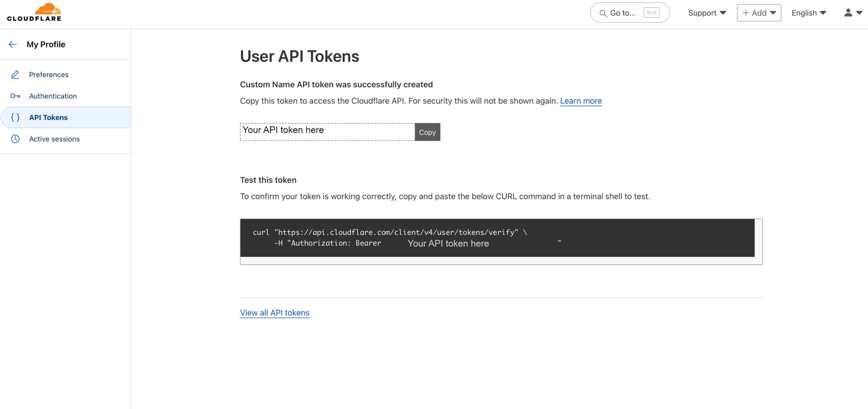Image resolution: width=868 pixels, height=409 pixels.
Task: Click the search magnifier icon
Action: pos(603,13)
